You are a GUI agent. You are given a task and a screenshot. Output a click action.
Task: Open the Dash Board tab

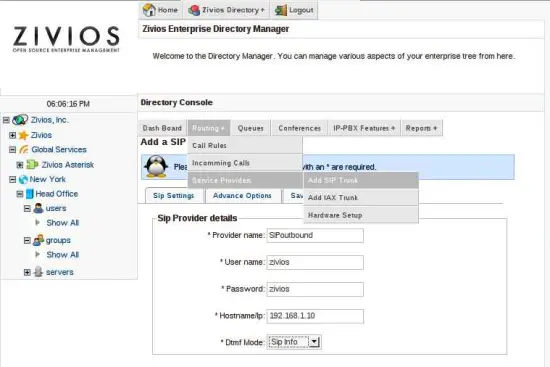pos(162,128)
